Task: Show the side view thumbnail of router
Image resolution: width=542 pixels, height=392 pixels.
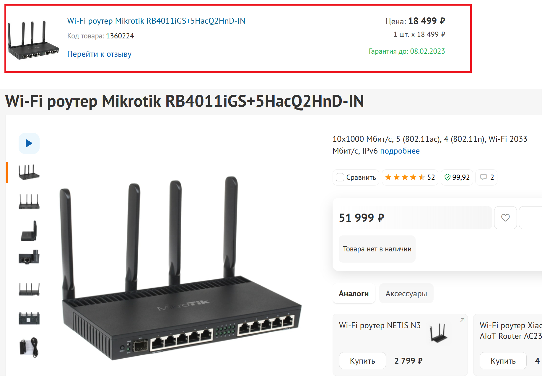Action: tap(29, 231)
